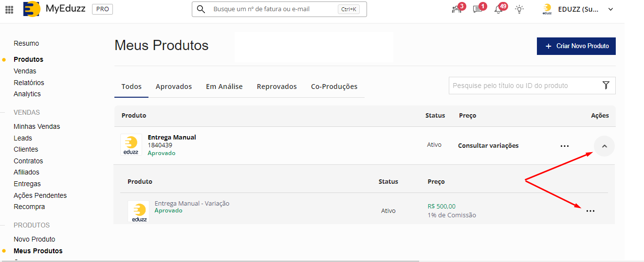
Task: Open Minhas Vendas in the sidebar
Action: point(37,126)
